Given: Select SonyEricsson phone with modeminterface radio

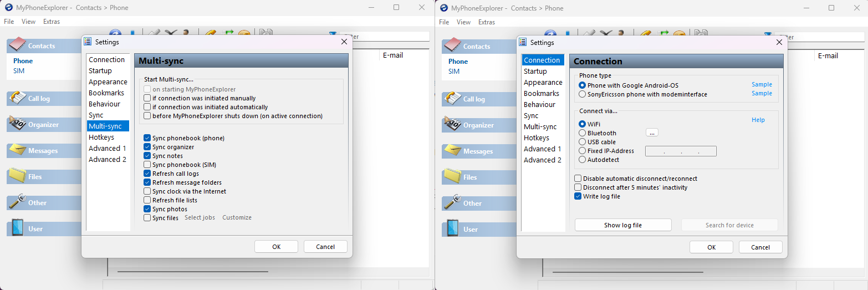Looking at the screenshot, I should 582,94.
